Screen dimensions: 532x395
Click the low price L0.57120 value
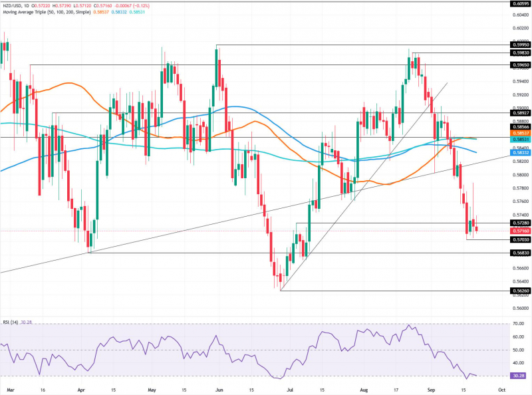[82, 6]
